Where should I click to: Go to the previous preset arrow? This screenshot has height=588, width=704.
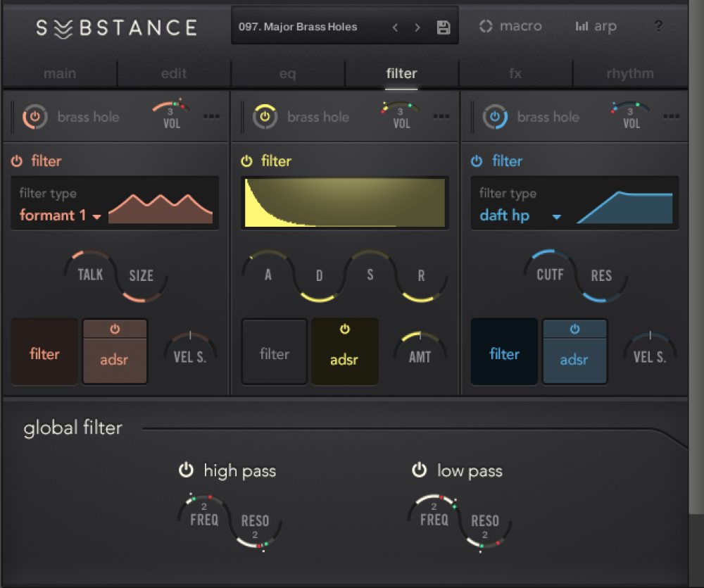(395, 27)
